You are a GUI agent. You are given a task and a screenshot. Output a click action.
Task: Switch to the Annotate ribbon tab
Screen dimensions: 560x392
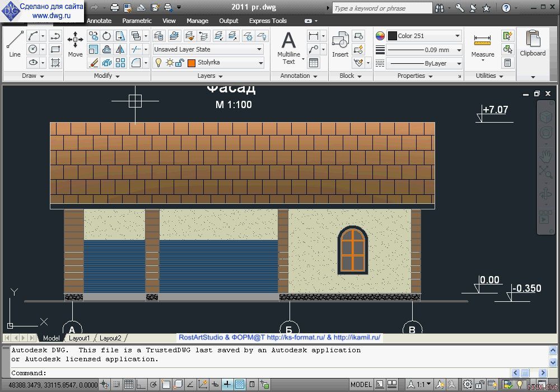pos(99,21)
